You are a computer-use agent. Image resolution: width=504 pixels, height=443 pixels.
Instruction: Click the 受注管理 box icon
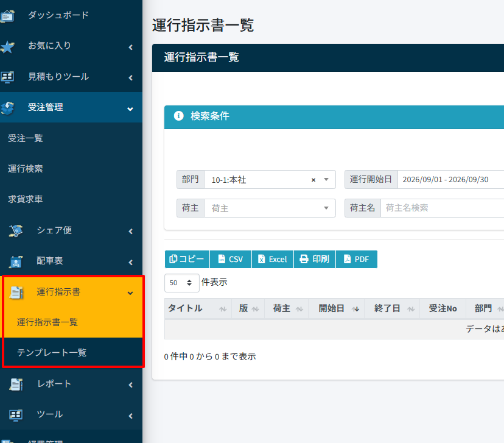(x=7, y=108)
